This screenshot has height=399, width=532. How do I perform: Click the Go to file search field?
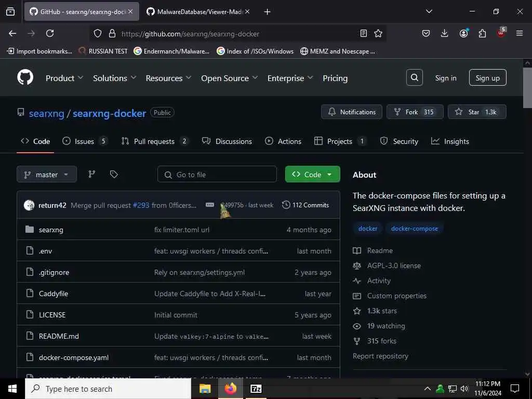click(x=217, y=175)
